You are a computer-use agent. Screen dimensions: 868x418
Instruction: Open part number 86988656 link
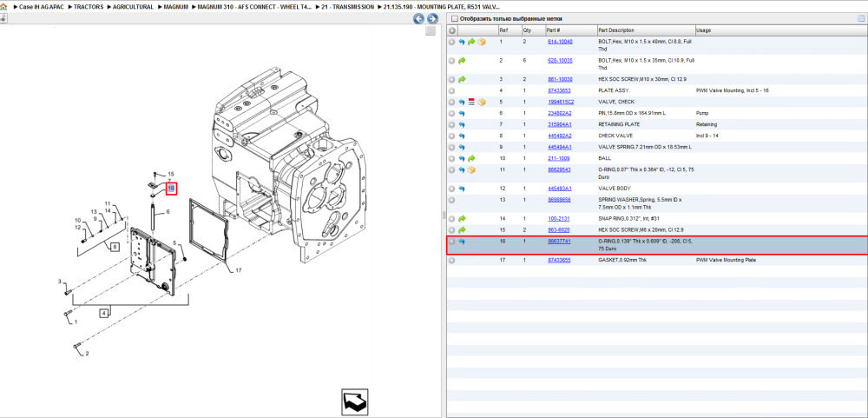click(x=559, y=200)
